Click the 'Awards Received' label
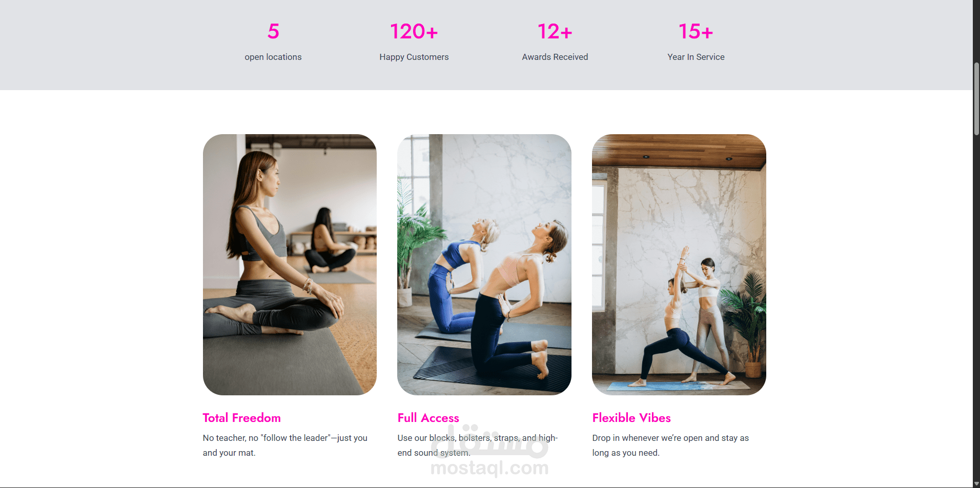 tap(555, 57)
